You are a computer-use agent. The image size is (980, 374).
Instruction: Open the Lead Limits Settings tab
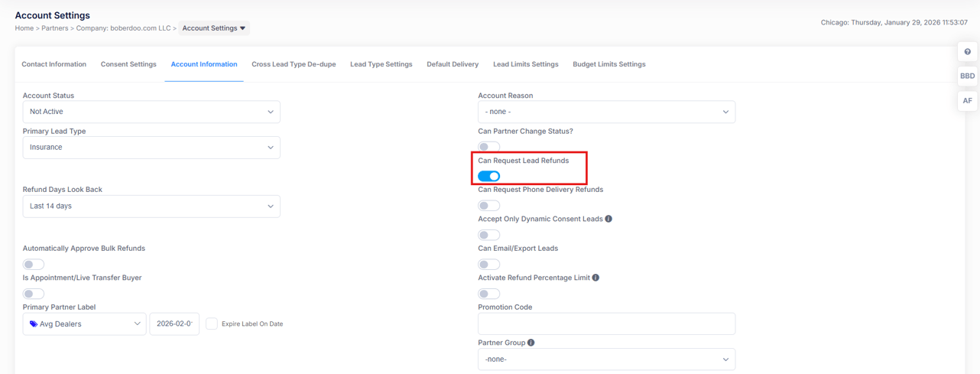525,64
